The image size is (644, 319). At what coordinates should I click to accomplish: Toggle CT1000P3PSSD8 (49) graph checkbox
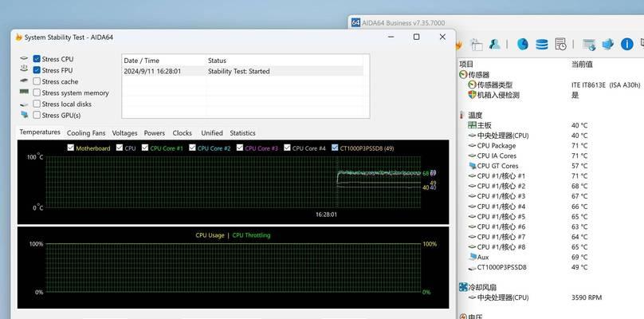click(x=335, y=148)
